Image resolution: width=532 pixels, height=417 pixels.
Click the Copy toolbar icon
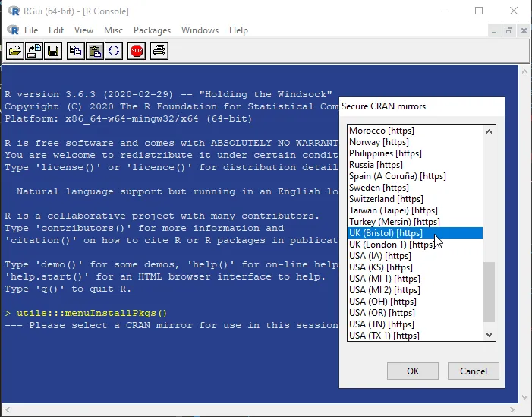pos(75,51)
